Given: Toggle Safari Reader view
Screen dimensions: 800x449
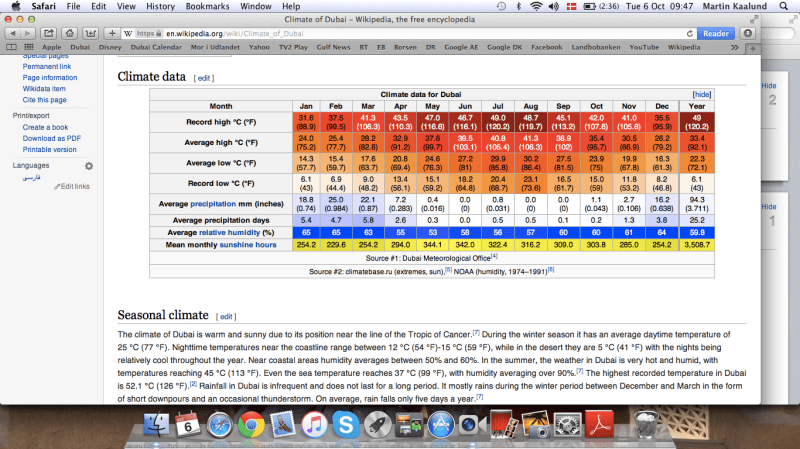Looking at the screenshot, I should (x=715, y=33).
